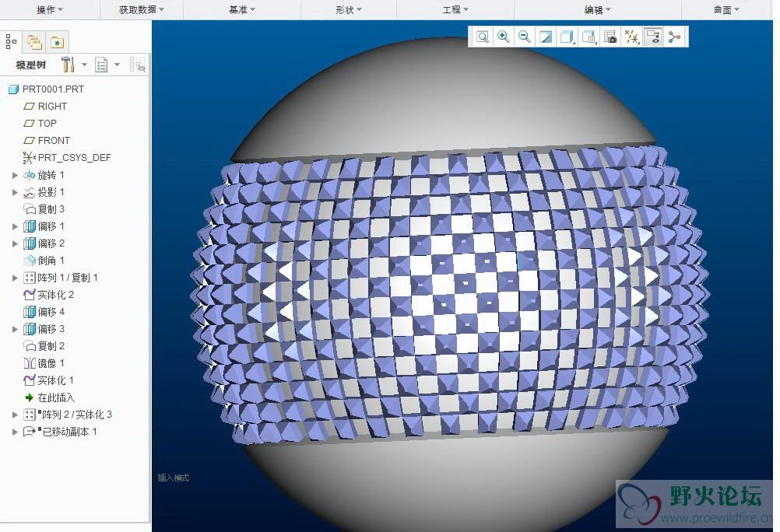This screenshot has width=780, height=532.
Task: Click the 偏移 1 offset icon
Action: point(30,226)
